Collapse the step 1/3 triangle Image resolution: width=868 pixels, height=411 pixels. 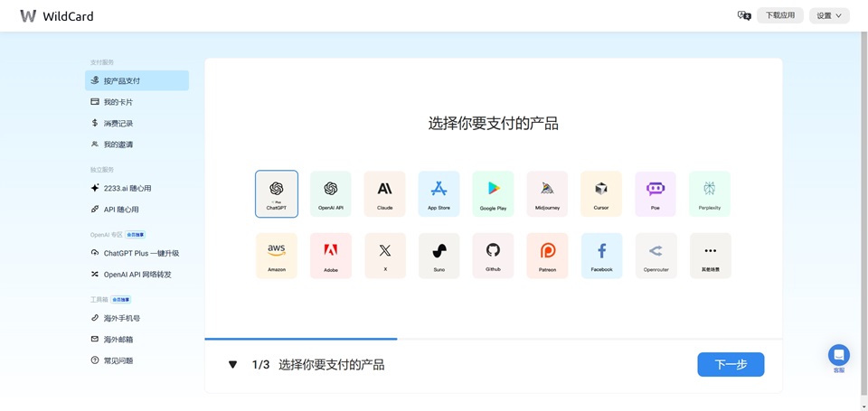(232, 365)
